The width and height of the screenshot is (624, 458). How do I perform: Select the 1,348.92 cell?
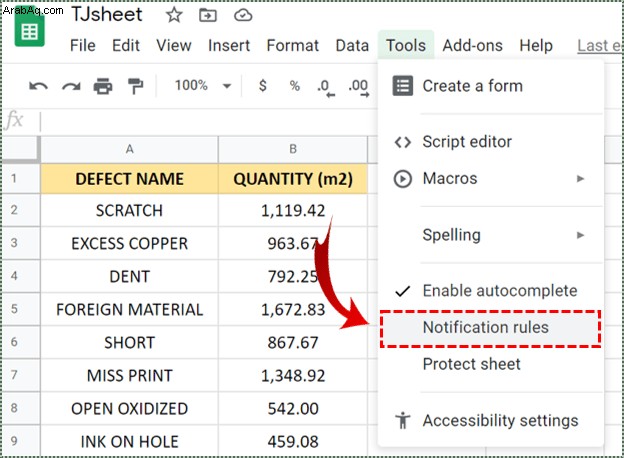tap(293, 376)
